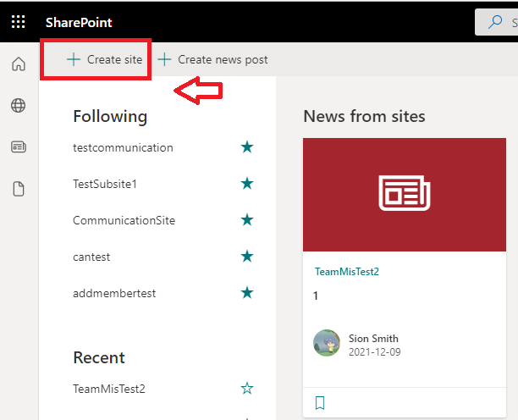Open TeamMisTest2 under Recent
Image resolution: width=518 pixels, height=420 pixels.
point(109,389)
